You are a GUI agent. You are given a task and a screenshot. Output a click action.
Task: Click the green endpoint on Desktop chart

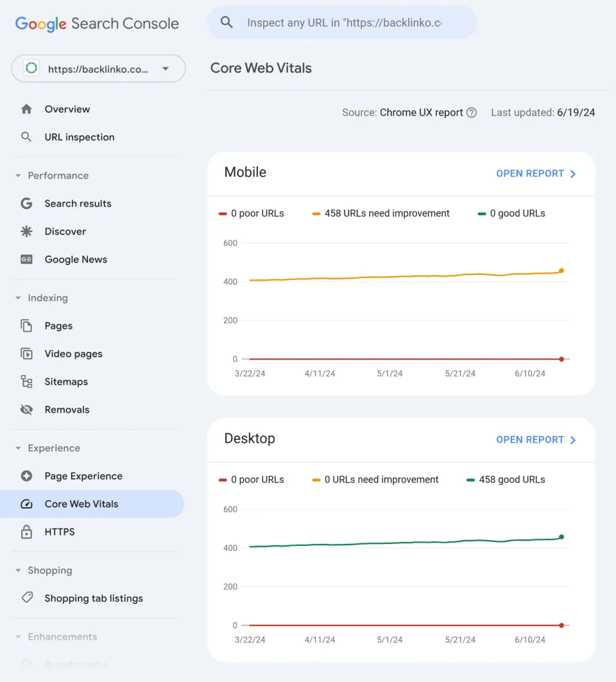pos(561,537)
